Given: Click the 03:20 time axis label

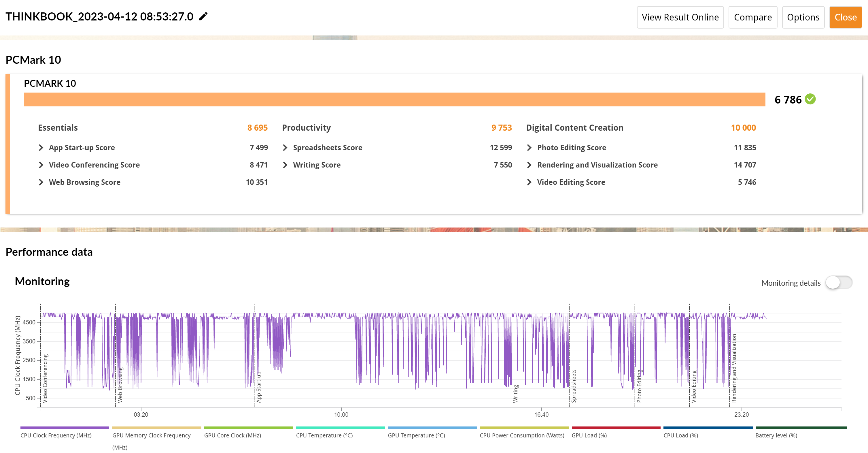Looking at the screenshot, I should coord(141,415).
